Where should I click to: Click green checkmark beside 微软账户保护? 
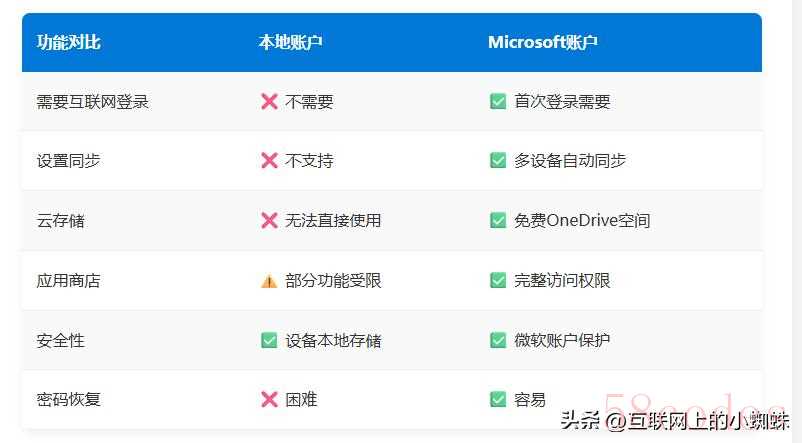pos(498,340)
